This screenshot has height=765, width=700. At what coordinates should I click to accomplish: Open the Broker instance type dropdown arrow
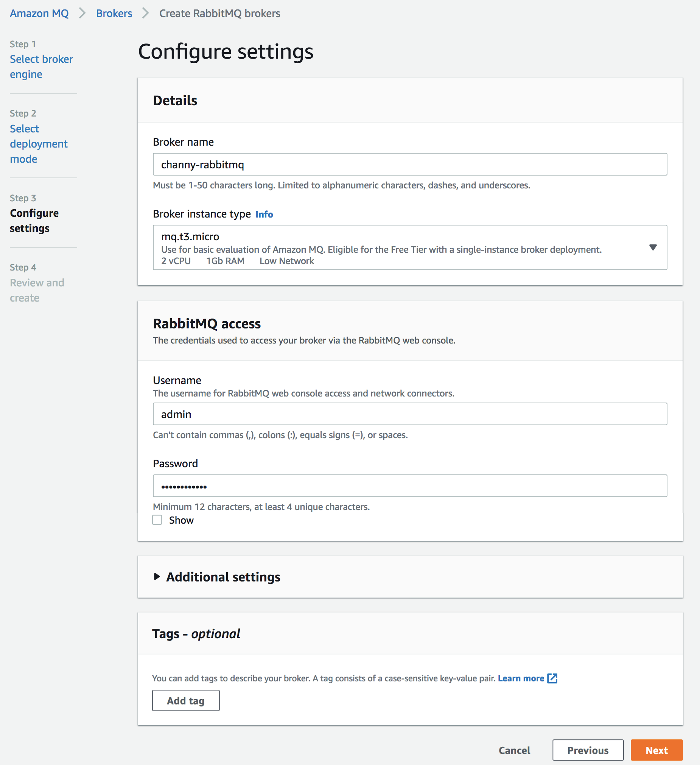tap(653, 247)
